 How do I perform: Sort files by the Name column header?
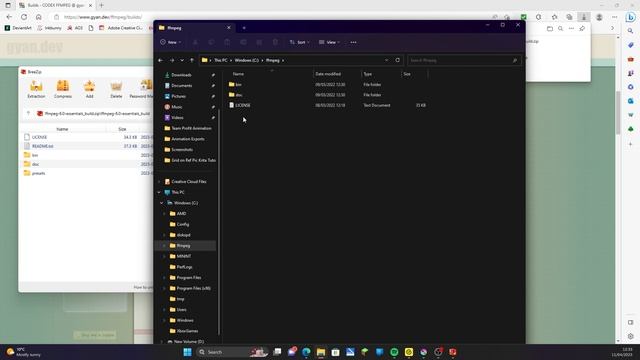(238, 74)
